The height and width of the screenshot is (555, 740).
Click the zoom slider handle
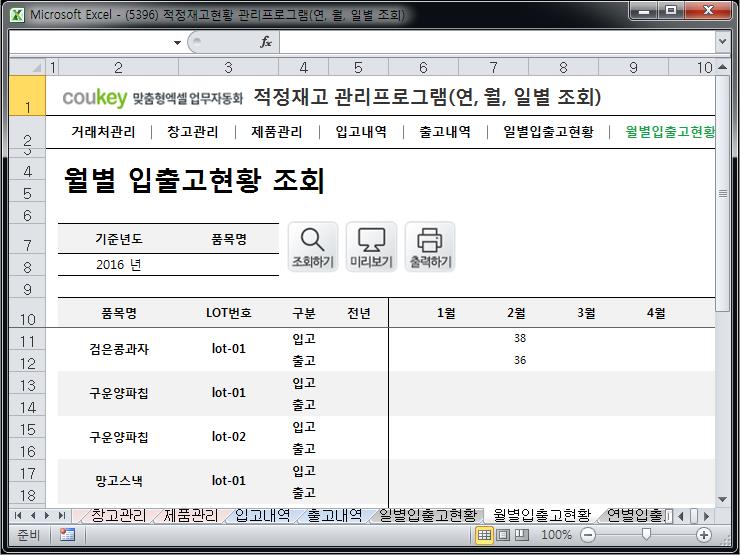646,534
